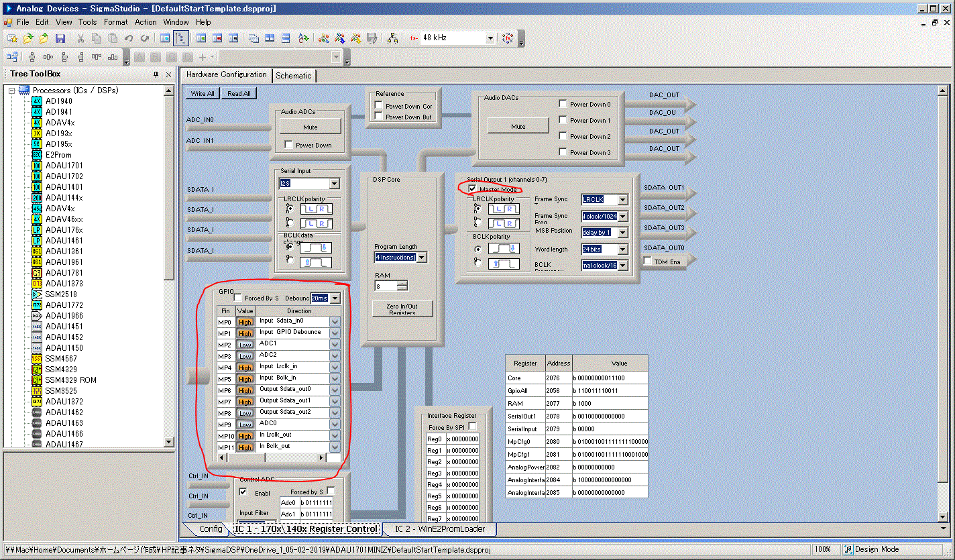Screen dimensions: 955x560
Task: Click the ADAU1966 processor icon
Action: point(37,316)
